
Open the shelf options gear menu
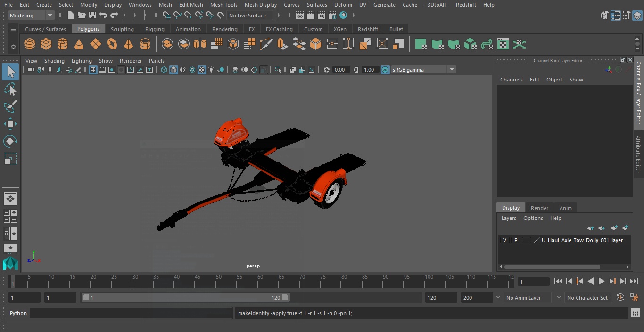pos(13,47)
